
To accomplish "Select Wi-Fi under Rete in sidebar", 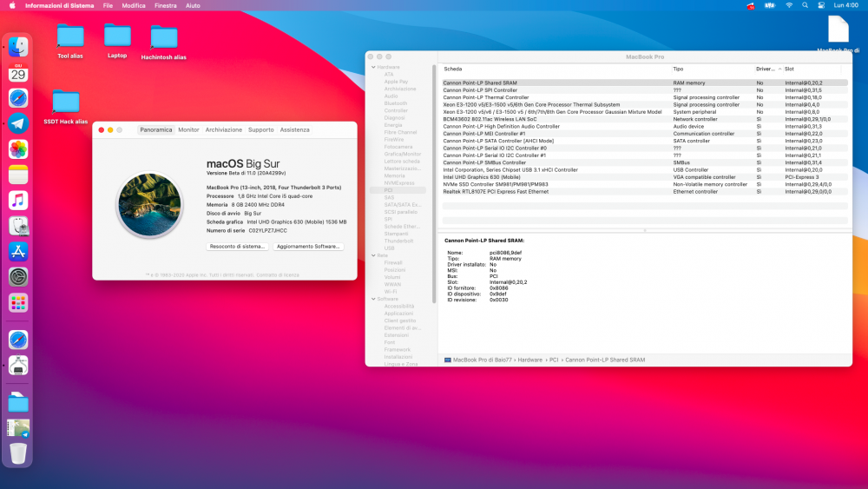I will (x=391, y=292).
